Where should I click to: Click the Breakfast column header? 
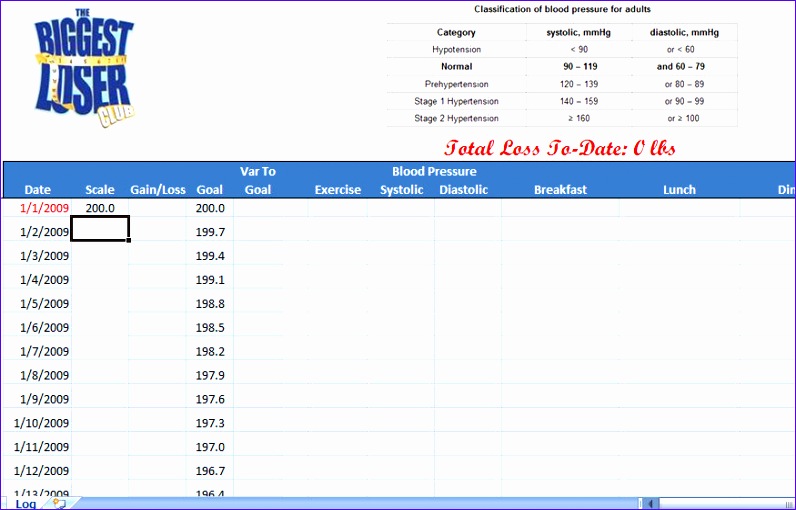coord(560,189)
